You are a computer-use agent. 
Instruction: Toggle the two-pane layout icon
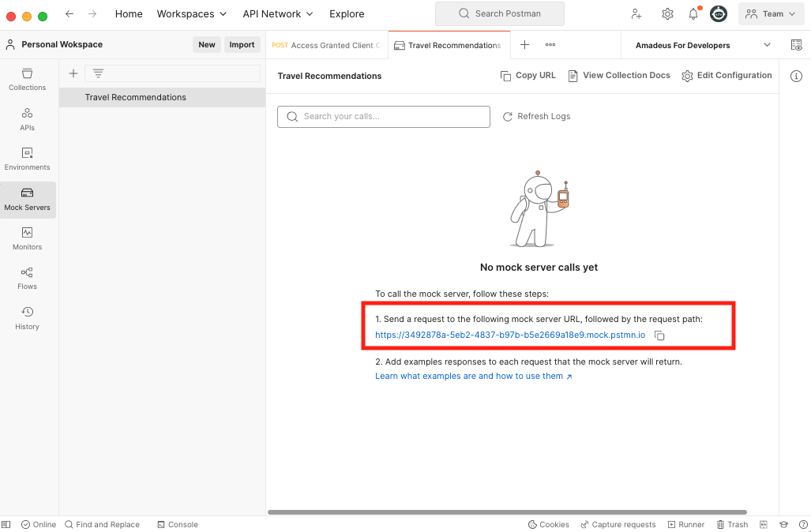[x=764, y=524]
